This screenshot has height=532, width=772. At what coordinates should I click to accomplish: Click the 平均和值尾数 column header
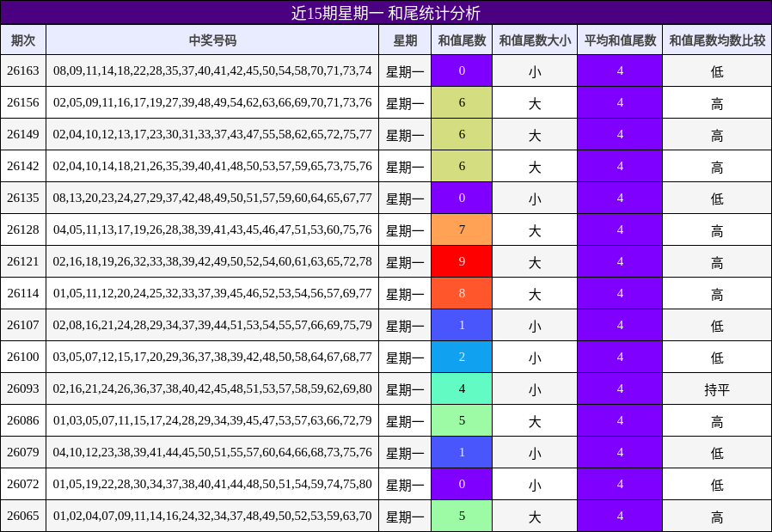620,40
